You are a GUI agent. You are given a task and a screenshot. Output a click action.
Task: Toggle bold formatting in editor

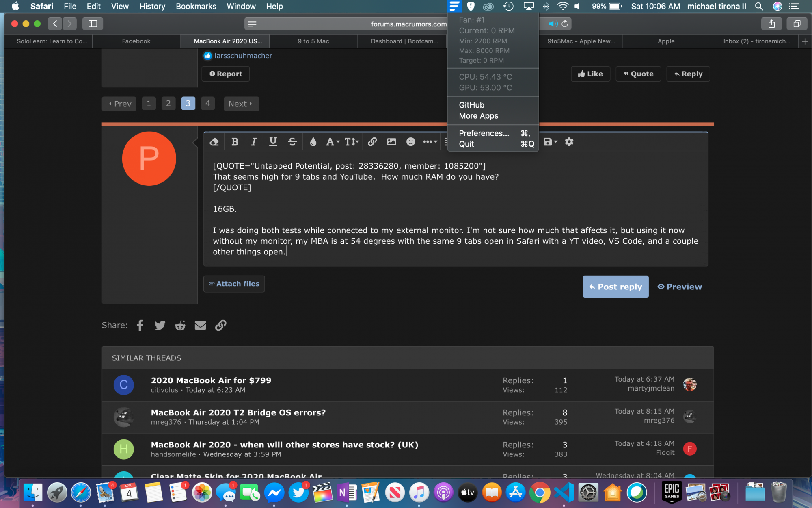235,142
